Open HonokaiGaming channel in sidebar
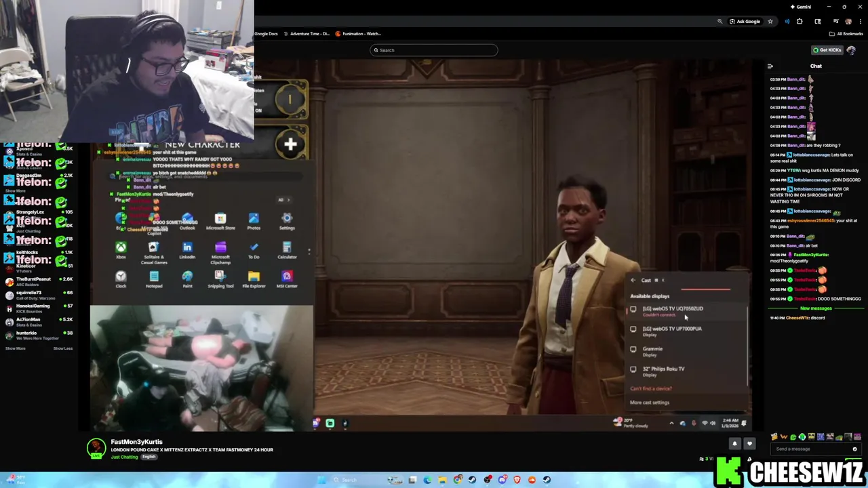Viewport: 868px width, 488px height. tap(39, 308)
